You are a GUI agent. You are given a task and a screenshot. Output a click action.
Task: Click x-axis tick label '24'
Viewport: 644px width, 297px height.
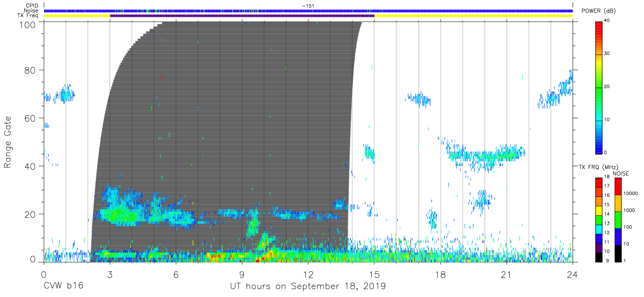[x=573, y=274]
